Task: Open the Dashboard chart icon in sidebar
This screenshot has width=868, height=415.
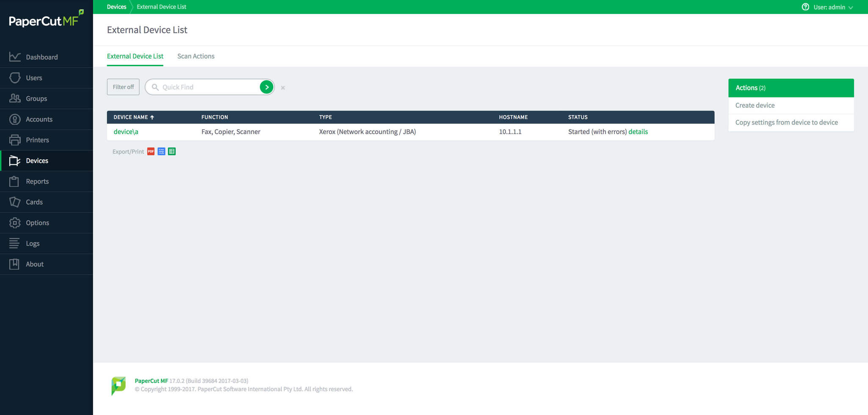Action: coord(15,57)
